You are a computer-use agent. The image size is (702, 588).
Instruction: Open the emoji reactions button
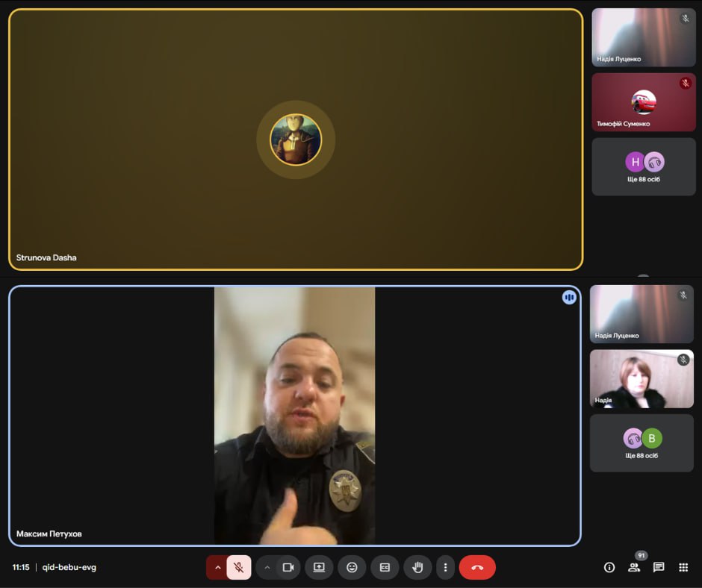coord(352,567)
